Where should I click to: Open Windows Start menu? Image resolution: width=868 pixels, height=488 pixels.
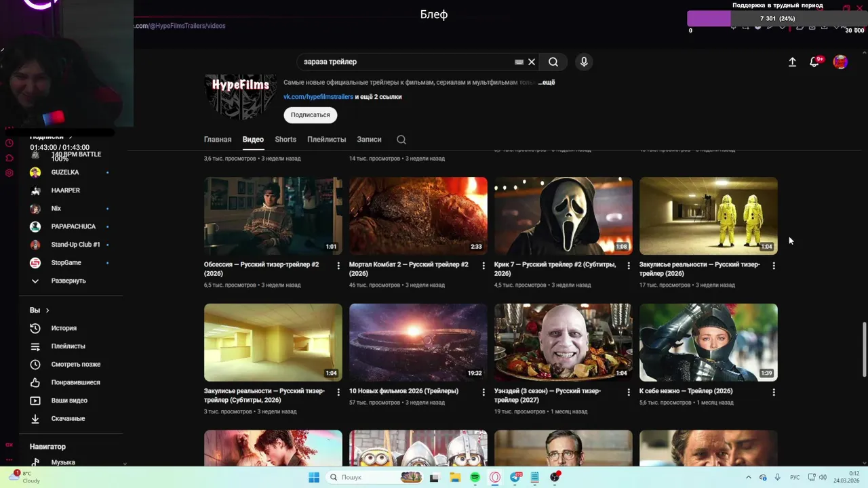[314, 477]
